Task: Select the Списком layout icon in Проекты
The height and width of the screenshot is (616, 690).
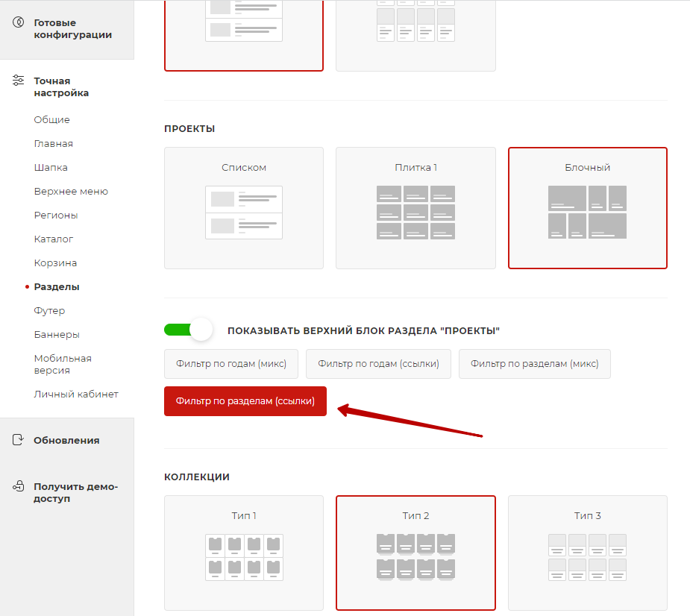Action: [244, 213]
